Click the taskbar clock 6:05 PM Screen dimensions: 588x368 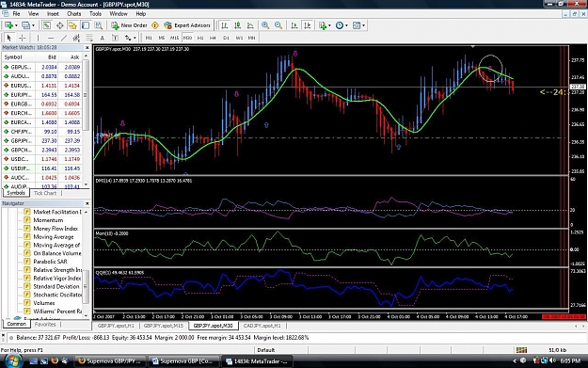[570, 360]
